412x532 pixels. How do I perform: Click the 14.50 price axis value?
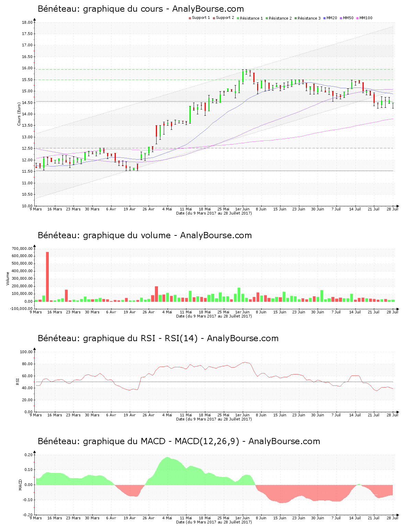click(x=27, y=103)
